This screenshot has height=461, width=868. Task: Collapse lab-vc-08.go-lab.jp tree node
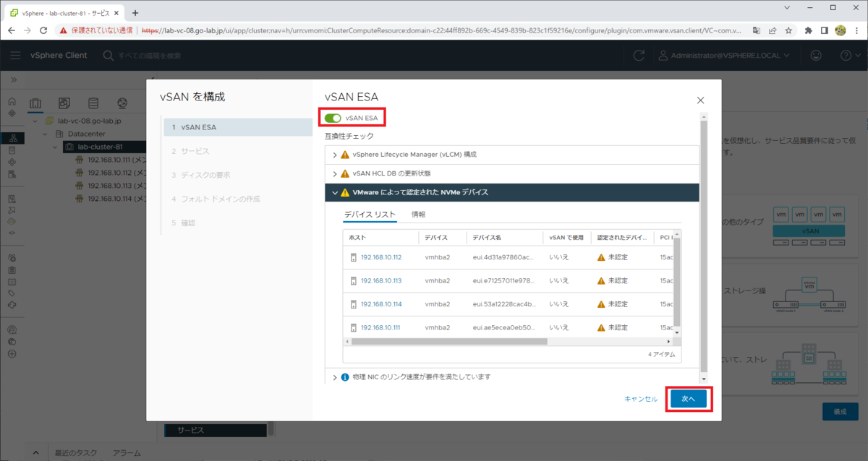(35, 121)
